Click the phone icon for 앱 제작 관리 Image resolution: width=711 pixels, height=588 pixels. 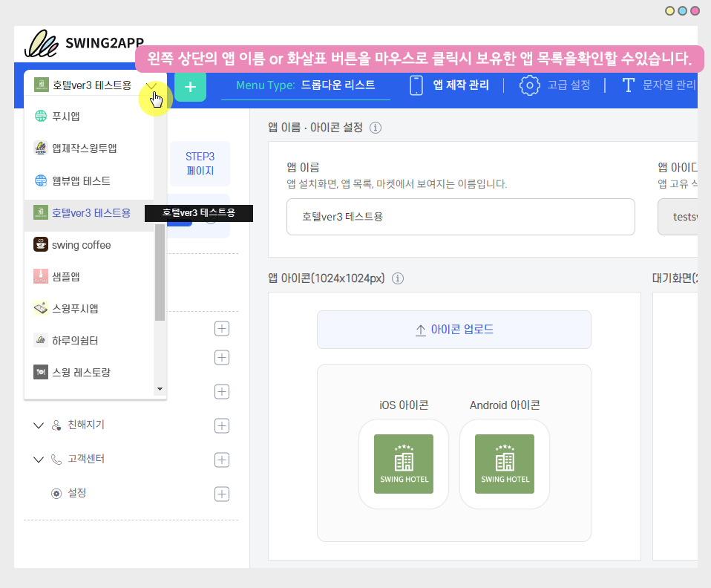point(416,85)
